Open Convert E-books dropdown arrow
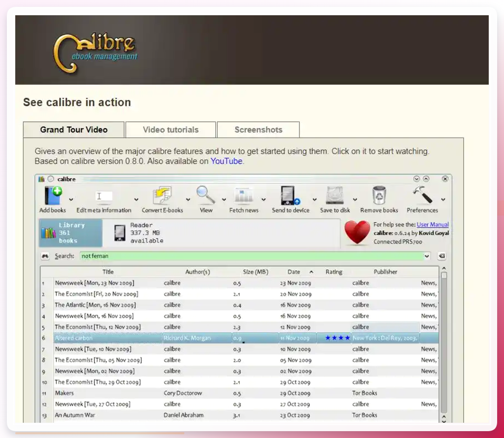The image size is (504, 438). point(188,200)
